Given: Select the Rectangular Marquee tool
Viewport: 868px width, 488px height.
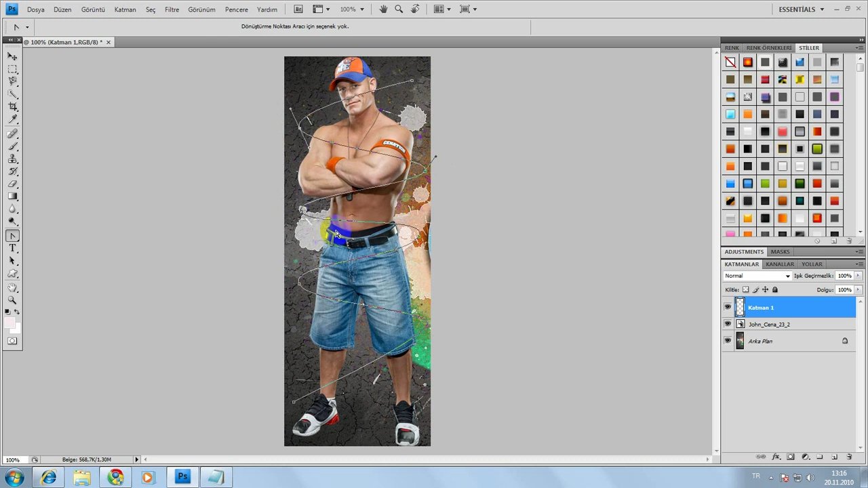Looking at the screenshot, I should pyautogui.click(x=12, y=69).
